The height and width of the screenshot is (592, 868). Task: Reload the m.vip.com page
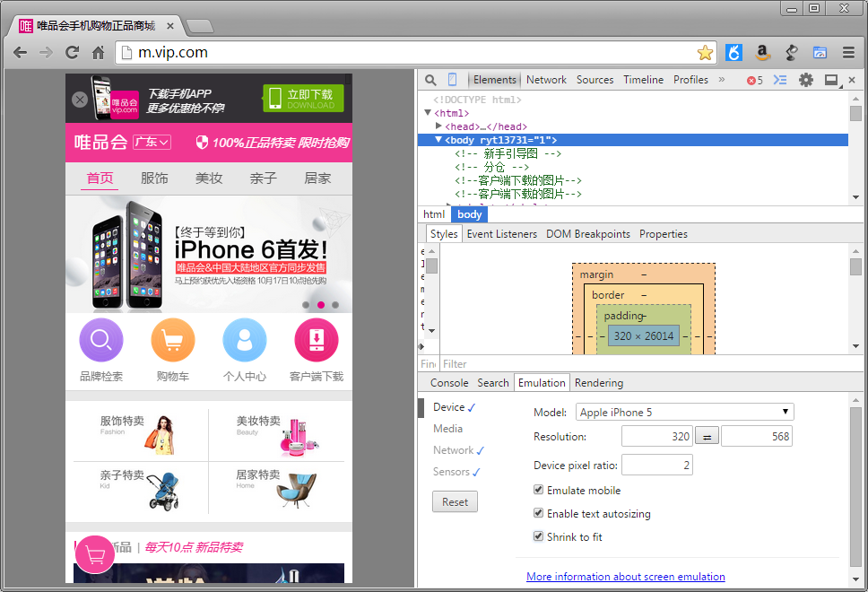click(x=72, y=53)
